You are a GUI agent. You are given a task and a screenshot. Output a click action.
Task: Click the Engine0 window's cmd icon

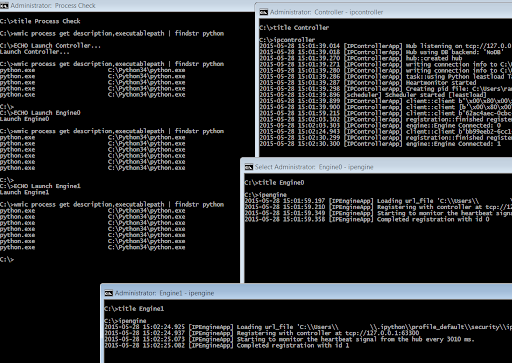249,167
